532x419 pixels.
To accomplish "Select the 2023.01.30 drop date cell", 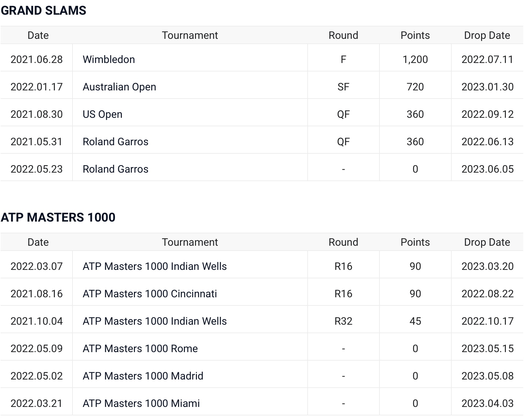I will 487,87.
